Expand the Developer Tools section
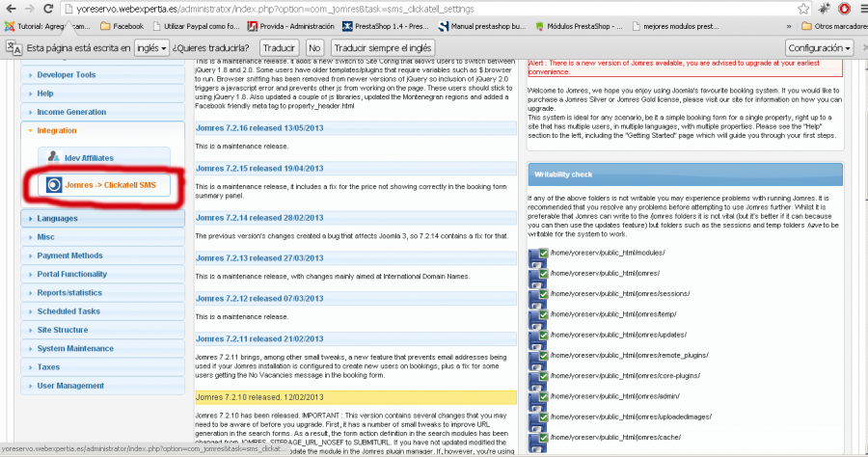Screen dimensions: 868x457 102,74
